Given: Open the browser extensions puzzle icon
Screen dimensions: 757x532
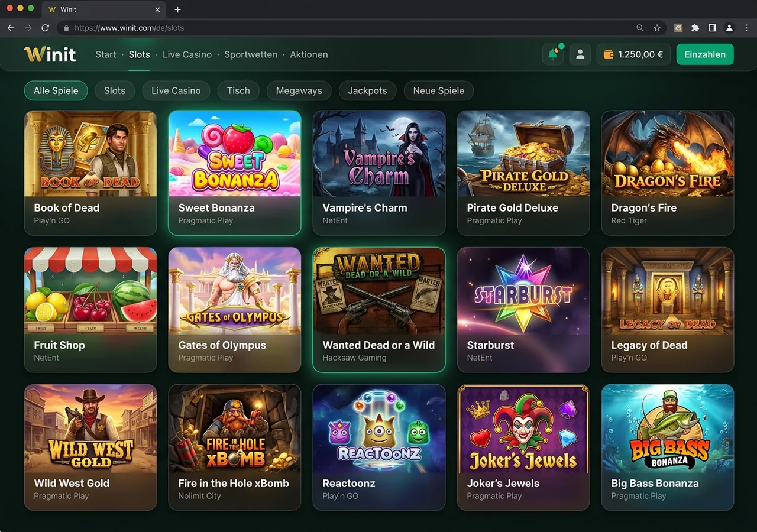Looking at the screenshot, I should click(x=695, y=28).
